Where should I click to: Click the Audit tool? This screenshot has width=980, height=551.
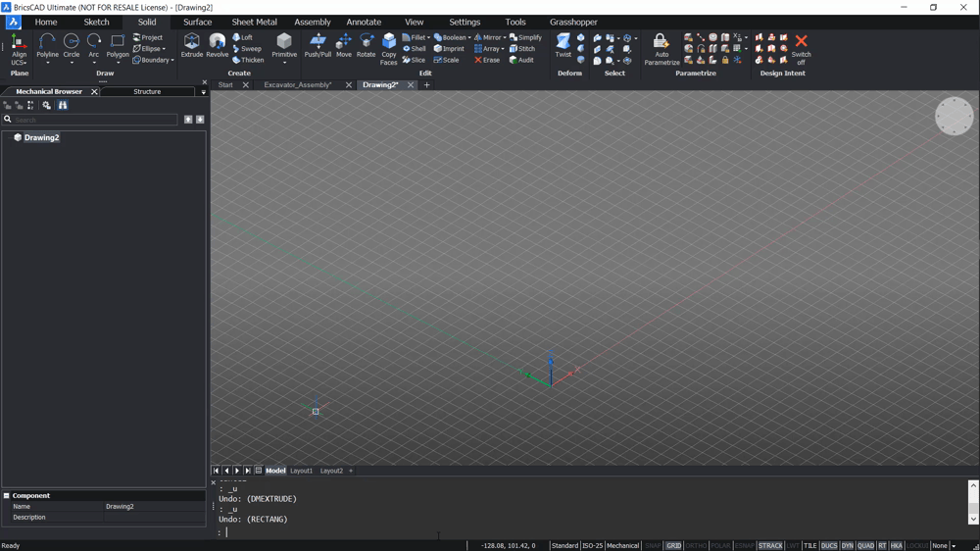[521, 60]
